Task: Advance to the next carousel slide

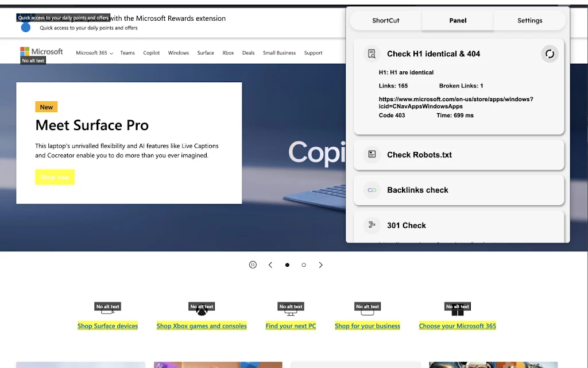Action: (x=320, y=264)
